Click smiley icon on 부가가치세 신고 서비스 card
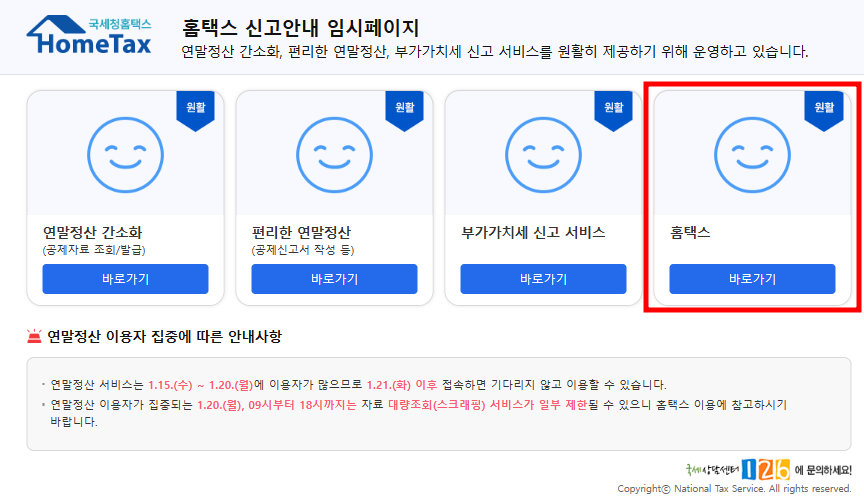 [x=543, y=155]
